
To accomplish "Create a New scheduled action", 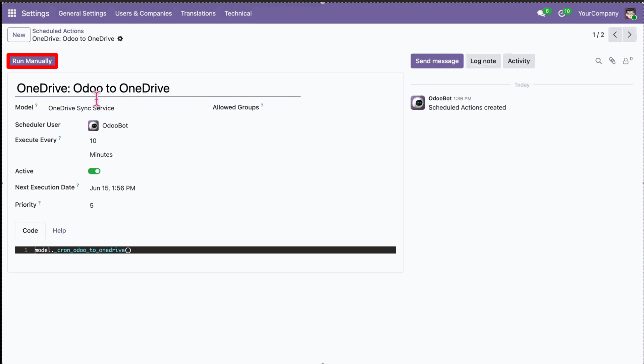I will [19, 35].
